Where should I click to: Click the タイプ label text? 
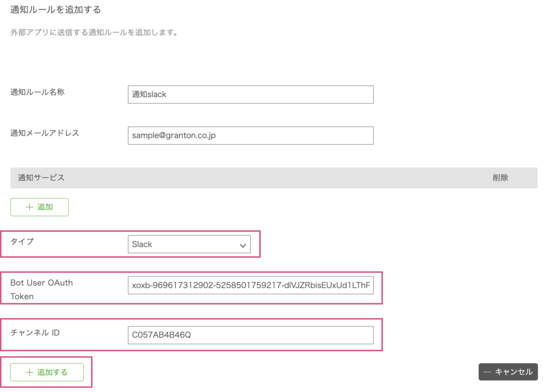tap(22, 241)
